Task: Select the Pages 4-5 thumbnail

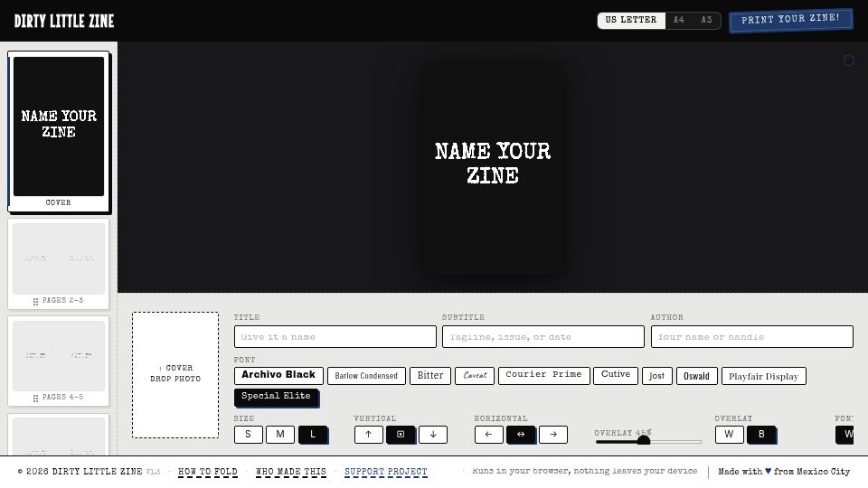Action: 58,361
